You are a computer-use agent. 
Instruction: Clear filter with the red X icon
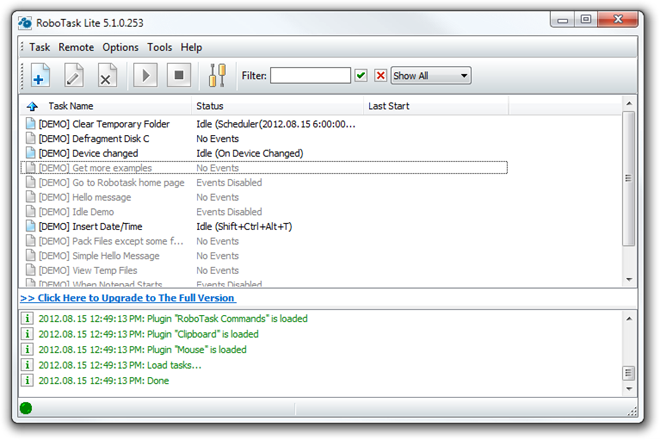click(381, 76)
